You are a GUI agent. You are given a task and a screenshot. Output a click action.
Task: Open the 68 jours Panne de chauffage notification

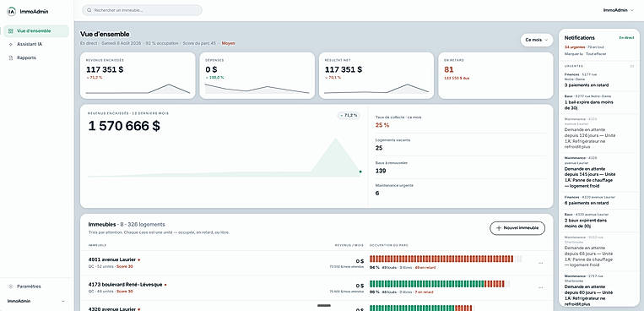[599, 251]
